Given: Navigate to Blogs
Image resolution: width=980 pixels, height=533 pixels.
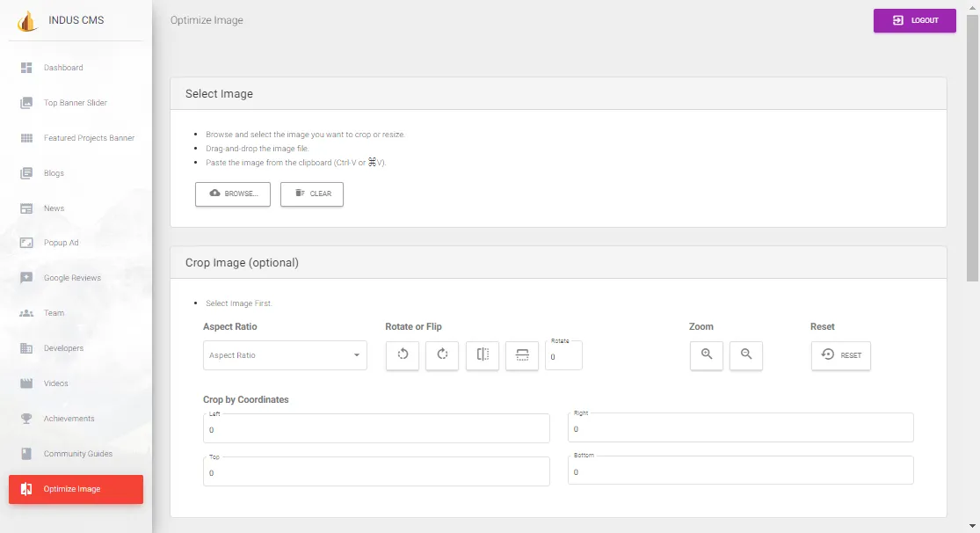Looking at the screenshot, I should pyautogui.click(x=54, y=173).
